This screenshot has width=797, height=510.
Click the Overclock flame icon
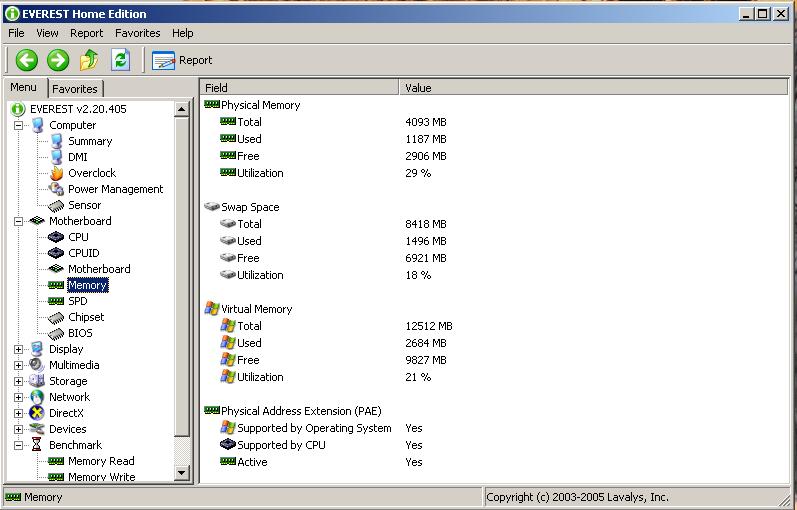(56, 173)
